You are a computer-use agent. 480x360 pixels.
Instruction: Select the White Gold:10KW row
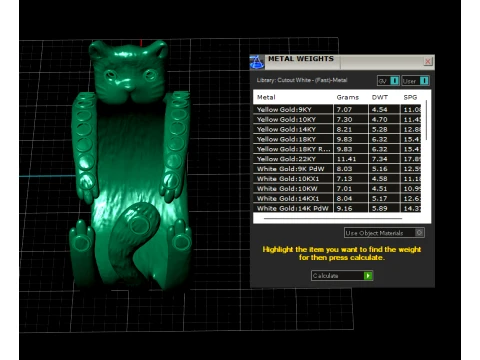337,189
